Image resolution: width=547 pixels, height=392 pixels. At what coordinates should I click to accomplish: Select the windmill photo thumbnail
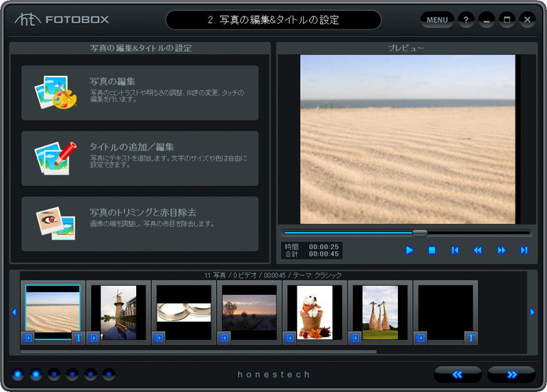118,313
